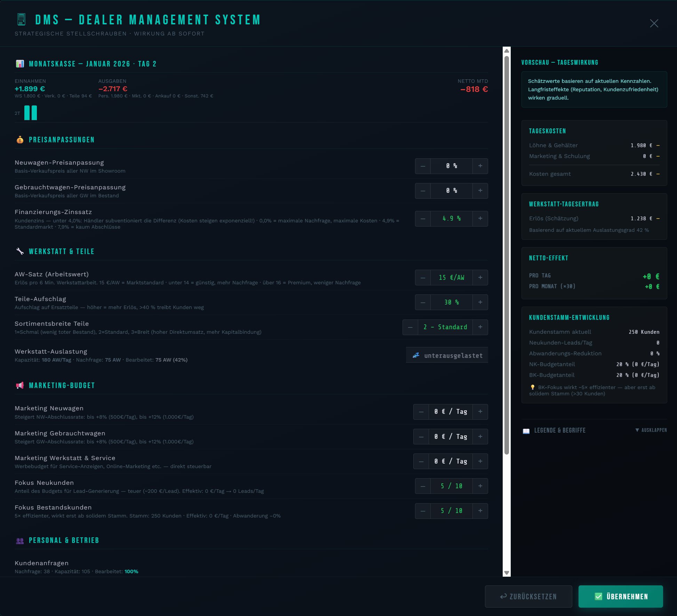Click the 'Kosten gesamt' 2.430 € row
Screen dimensions: 677x616
(594, 174)
